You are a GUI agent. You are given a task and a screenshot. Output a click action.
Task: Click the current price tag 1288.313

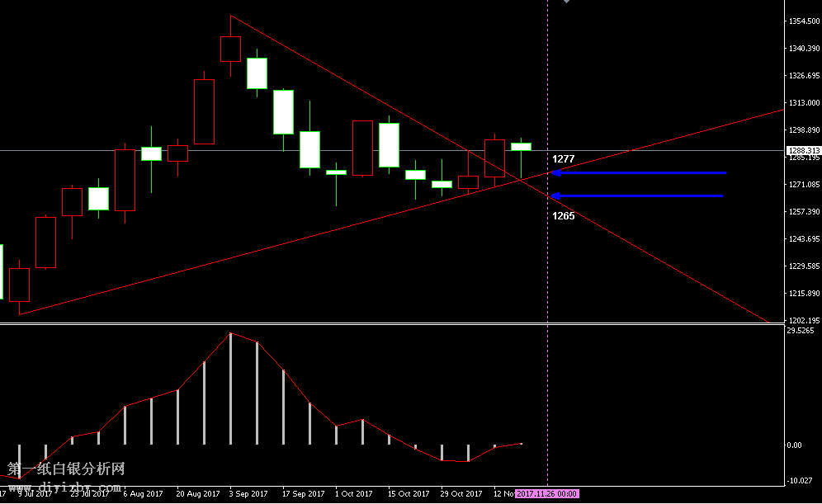pyautogui.click(x=803, y=150)
